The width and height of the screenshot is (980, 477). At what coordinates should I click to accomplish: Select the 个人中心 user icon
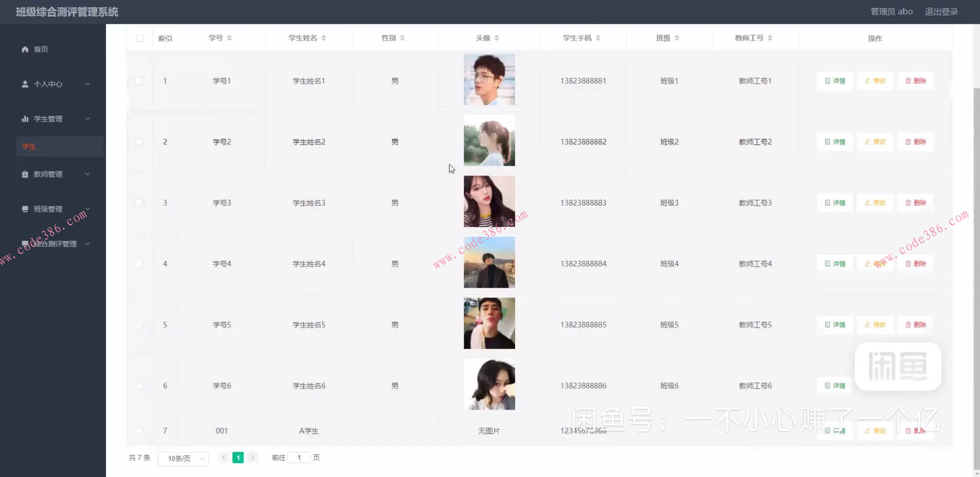click(24, 84)
